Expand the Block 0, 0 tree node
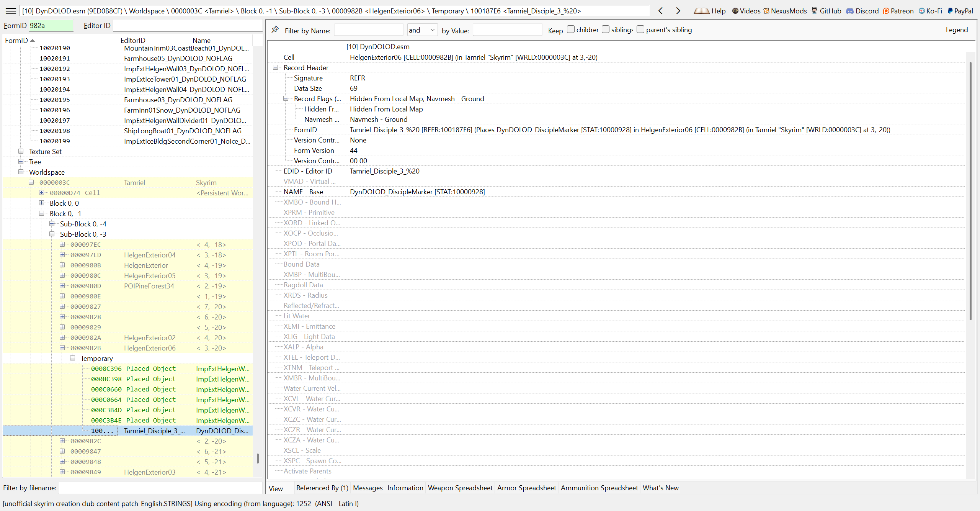This screenshot has height=511, width=980. click(42, 203)
